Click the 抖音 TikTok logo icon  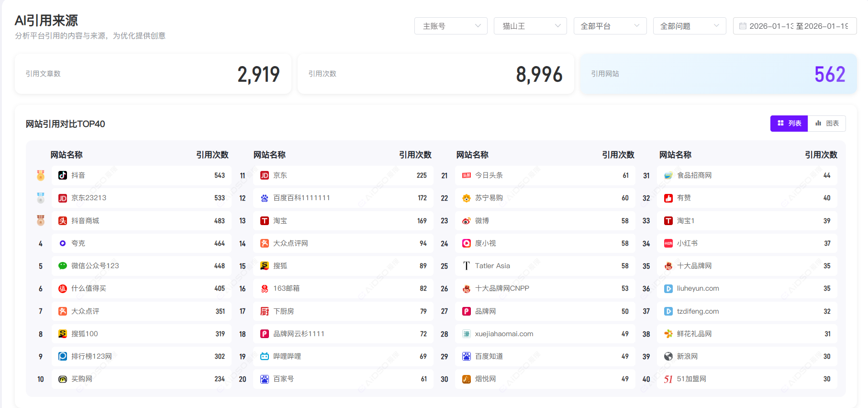point(63,175)
